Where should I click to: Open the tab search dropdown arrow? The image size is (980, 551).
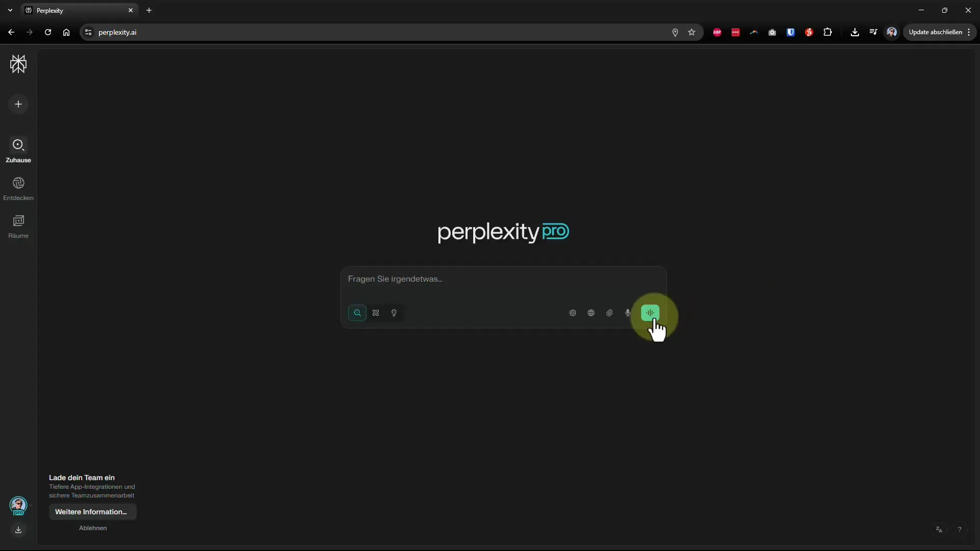(x=10, y=10)
